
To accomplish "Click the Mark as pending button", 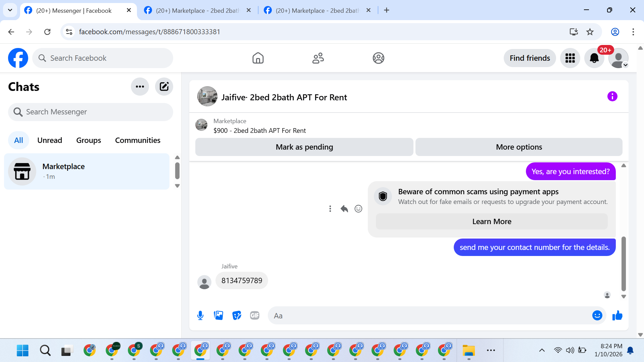I will pos(304,147).
